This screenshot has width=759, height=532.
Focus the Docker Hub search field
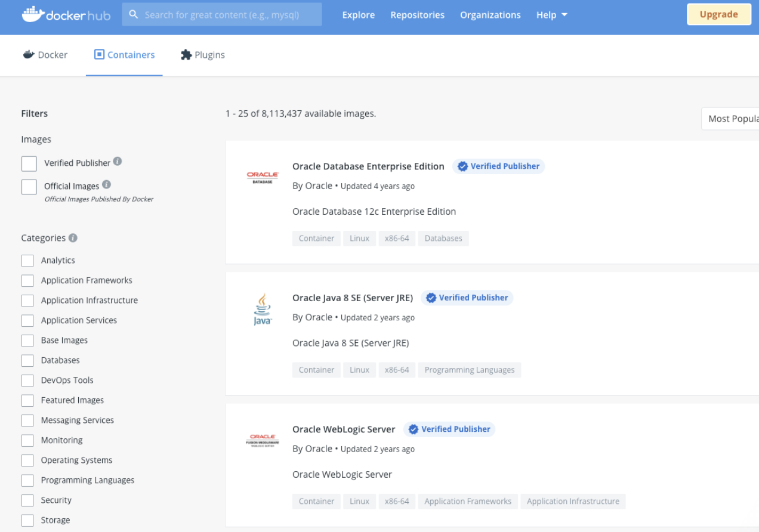(x=222, y=14)
